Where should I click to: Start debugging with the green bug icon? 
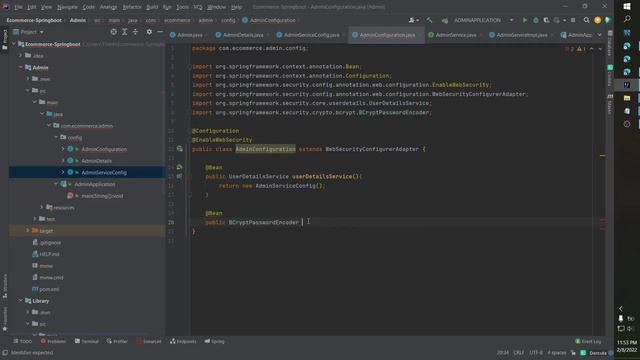point(536,20)
